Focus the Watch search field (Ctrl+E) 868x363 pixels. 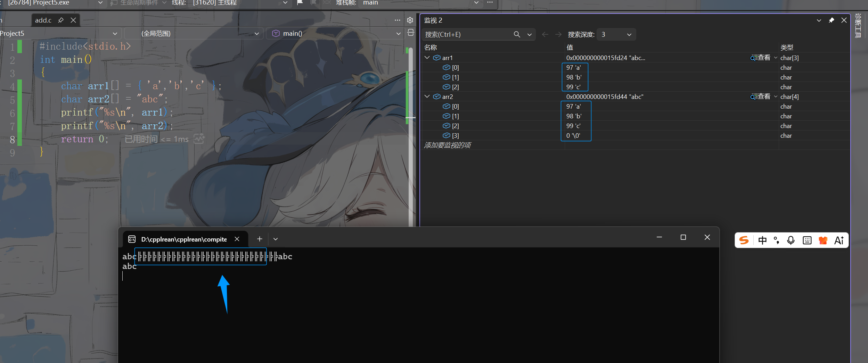(468, 34)
